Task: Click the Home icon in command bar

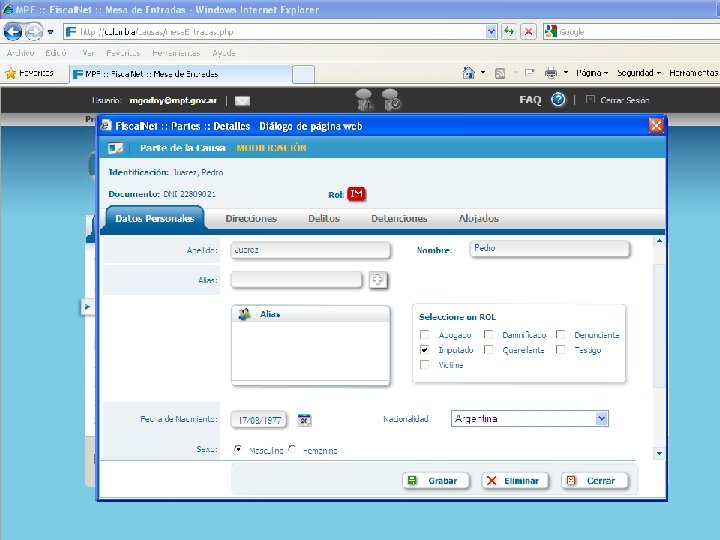Action: click(x=468, y=73)
